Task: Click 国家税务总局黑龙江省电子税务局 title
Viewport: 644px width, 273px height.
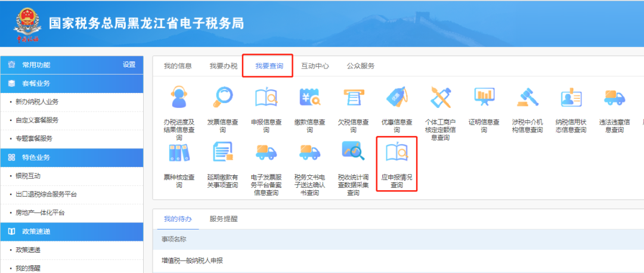Action: pyautogui.click(x=147, y=23)
